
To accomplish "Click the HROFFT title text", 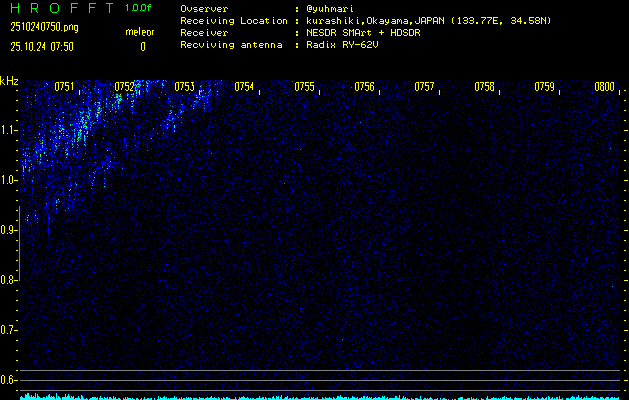I will (x=59, y=8).
